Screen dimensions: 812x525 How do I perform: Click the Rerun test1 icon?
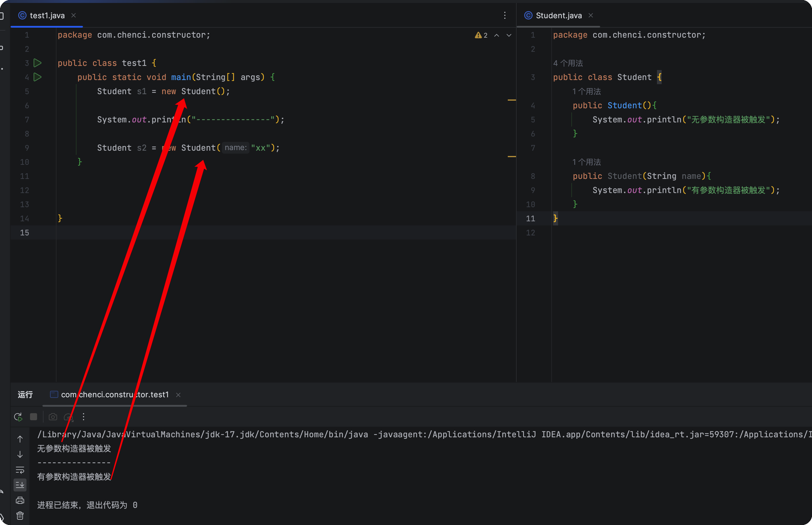coord(18,417)
